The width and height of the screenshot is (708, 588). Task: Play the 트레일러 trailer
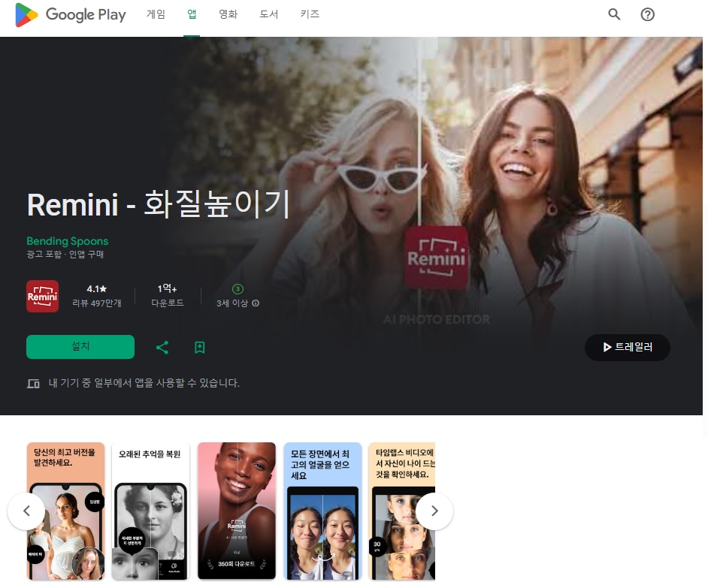pos(627,347)
